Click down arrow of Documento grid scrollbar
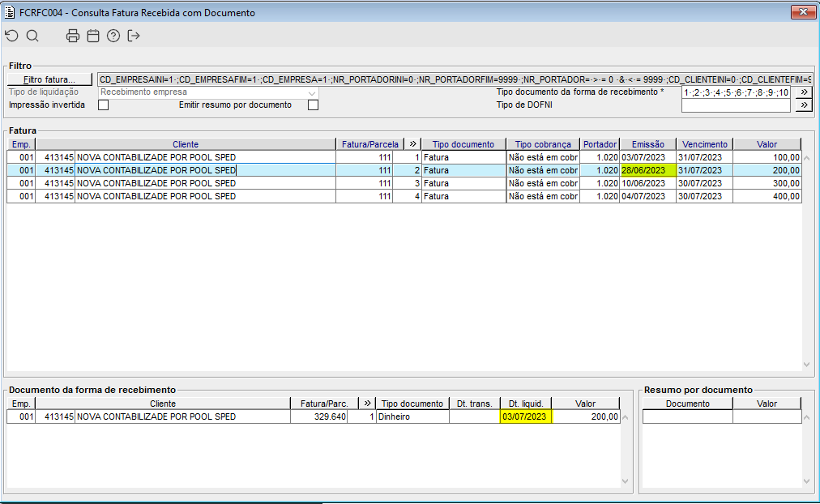The width and height of the screenshot is (820, 504). [x=625, y=481]
